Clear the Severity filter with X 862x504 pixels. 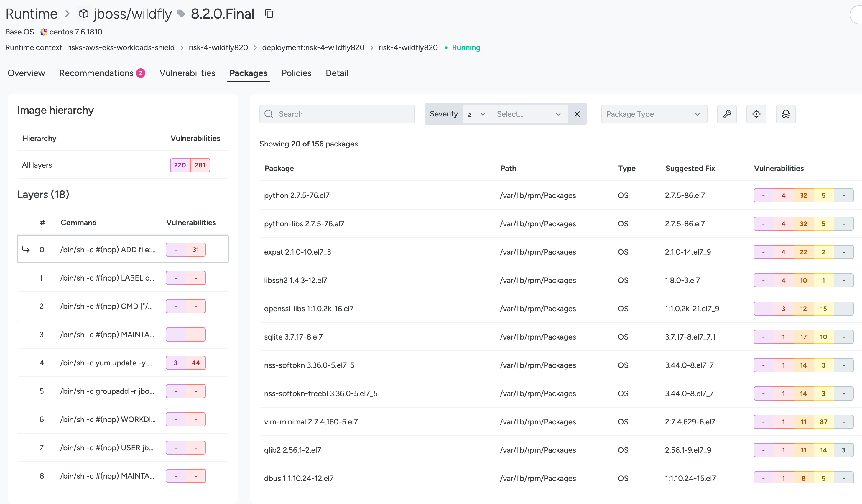(577, 114)
